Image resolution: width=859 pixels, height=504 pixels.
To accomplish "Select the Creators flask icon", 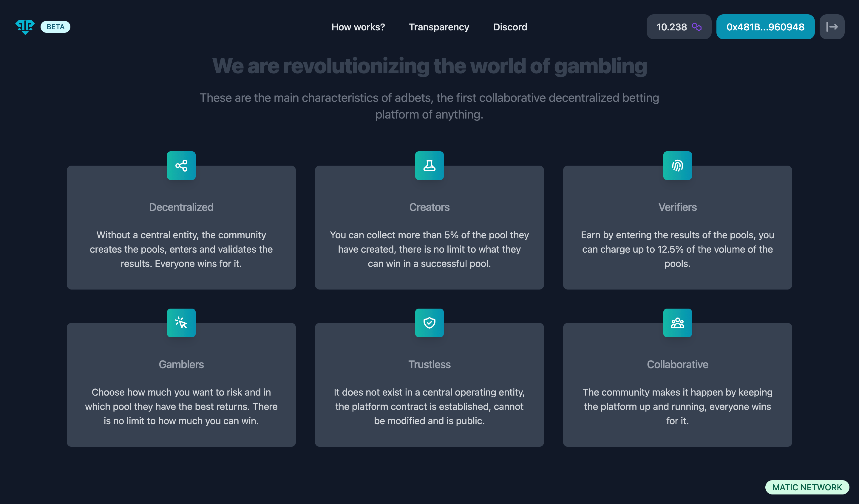I will point(429,166).
